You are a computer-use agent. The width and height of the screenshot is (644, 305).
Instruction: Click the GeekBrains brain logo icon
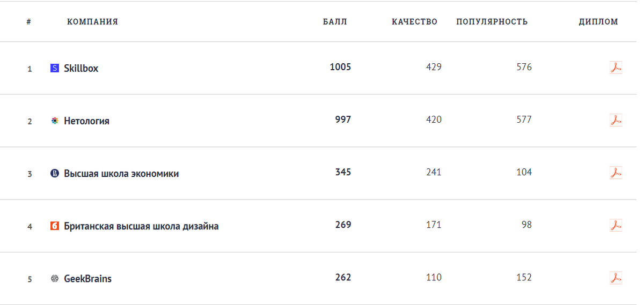55,278
